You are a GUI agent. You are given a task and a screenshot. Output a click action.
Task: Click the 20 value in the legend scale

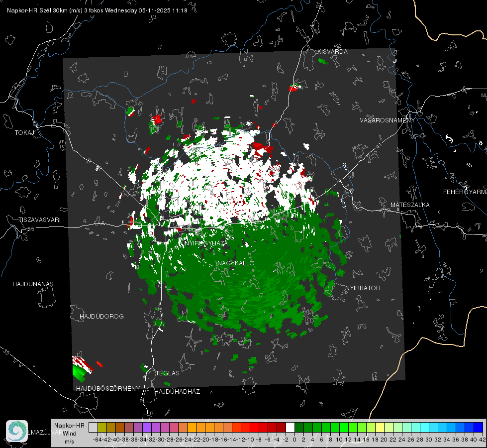(384, 440)
